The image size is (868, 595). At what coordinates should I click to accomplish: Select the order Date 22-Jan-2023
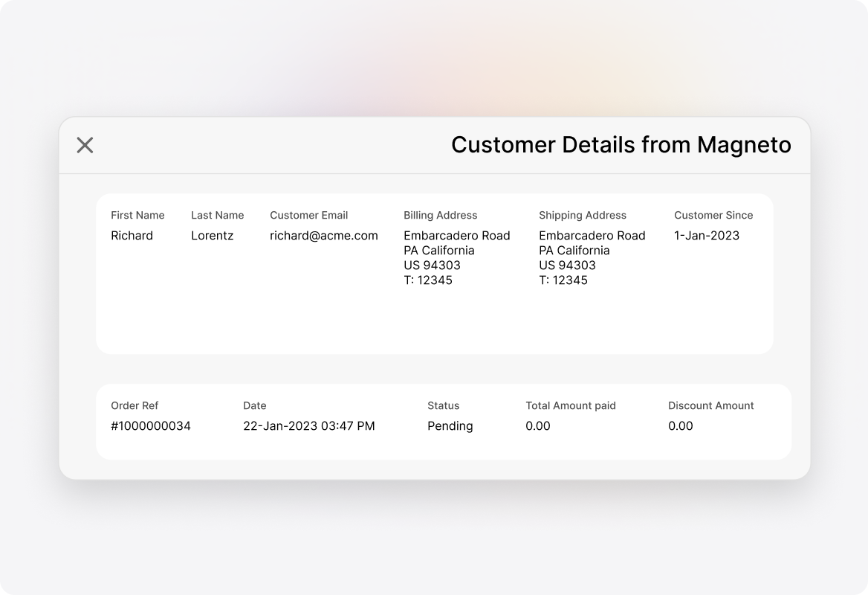(x=310, y=425)
